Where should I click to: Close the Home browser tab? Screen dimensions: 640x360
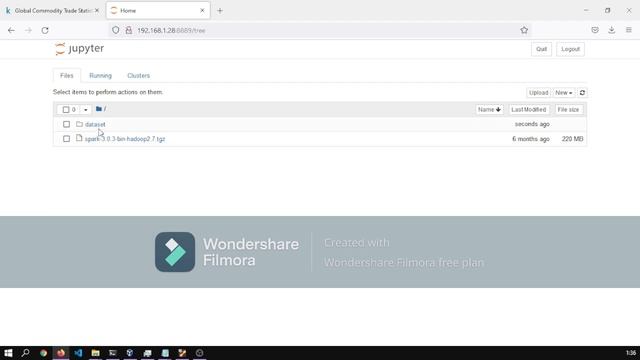202,11
